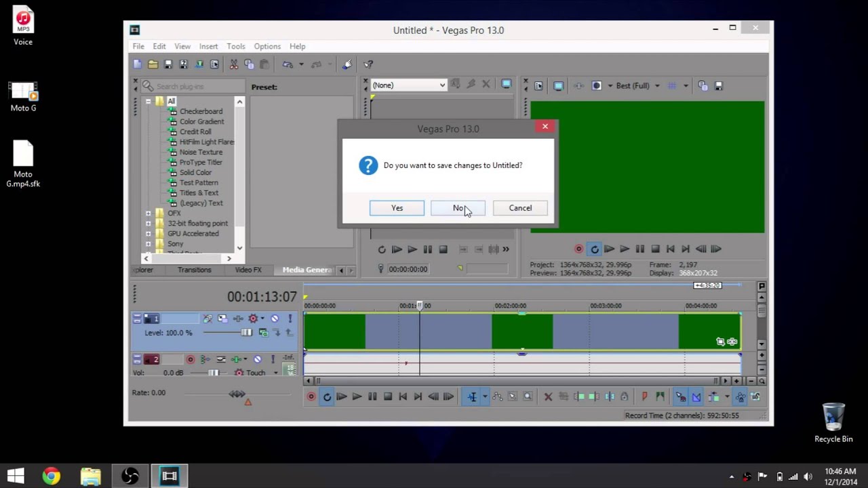Image resolution: width=868 pixels, height=488 pixels.
Task: Switch to the Transitions tab
Action: (195, 270)
